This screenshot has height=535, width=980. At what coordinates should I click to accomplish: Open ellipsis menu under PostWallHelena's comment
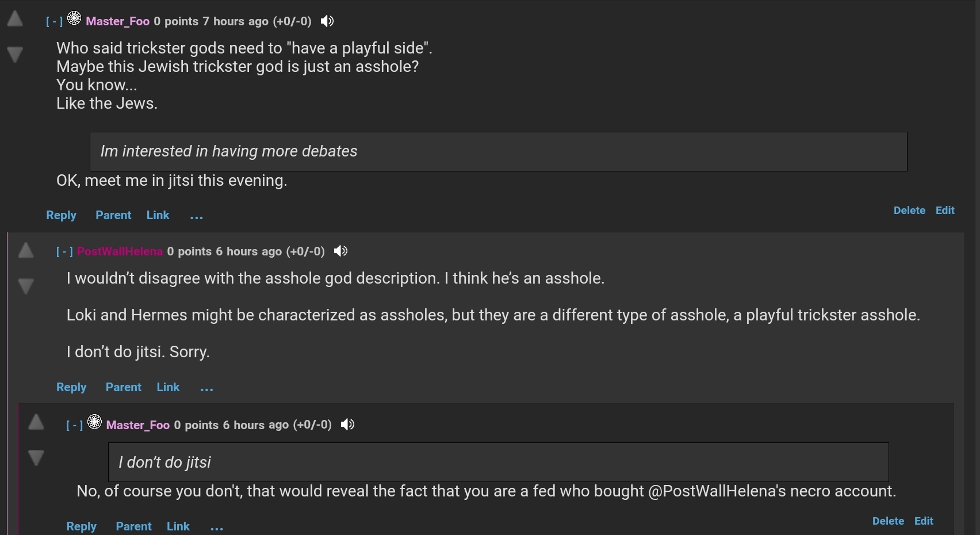pos(206,388)
